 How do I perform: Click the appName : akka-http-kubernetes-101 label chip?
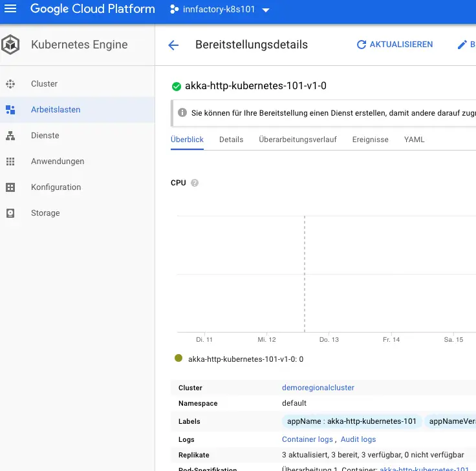tap(352, 421)
